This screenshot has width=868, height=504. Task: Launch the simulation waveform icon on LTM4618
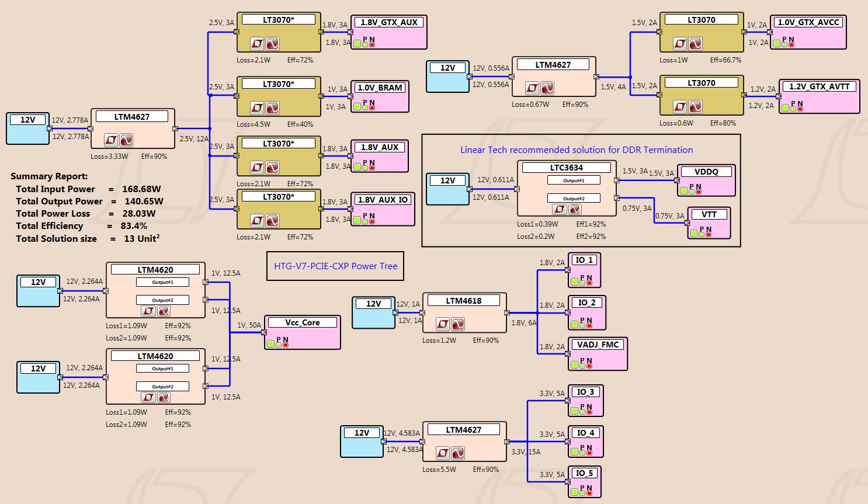pos(457,324)
